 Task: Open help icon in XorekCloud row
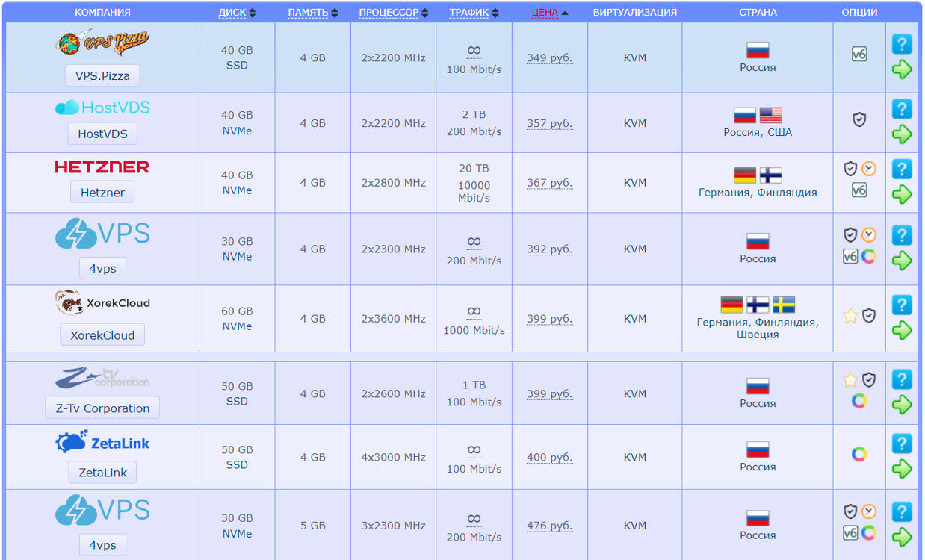click(x=902, y=305)
